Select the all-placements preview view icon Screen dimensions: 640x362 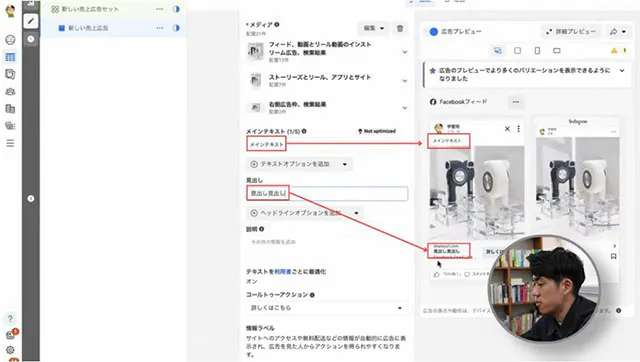click(498, 51)
